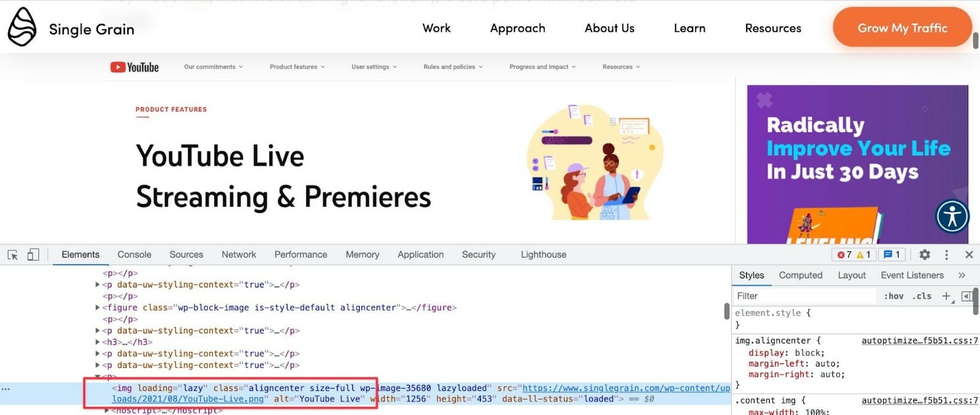The image size is (980, 415).
Task: Click the accessibility widget icon
Action: [952, 216]
